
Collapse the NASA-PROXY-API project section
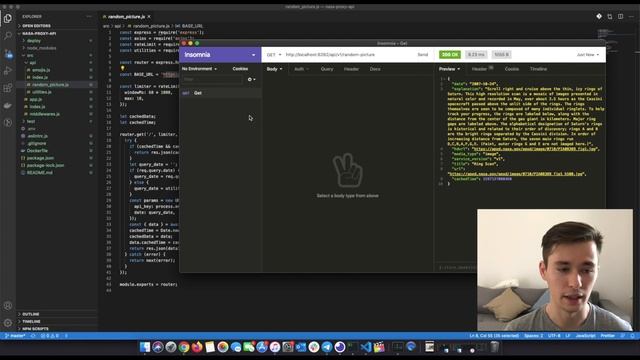[39, 33]
